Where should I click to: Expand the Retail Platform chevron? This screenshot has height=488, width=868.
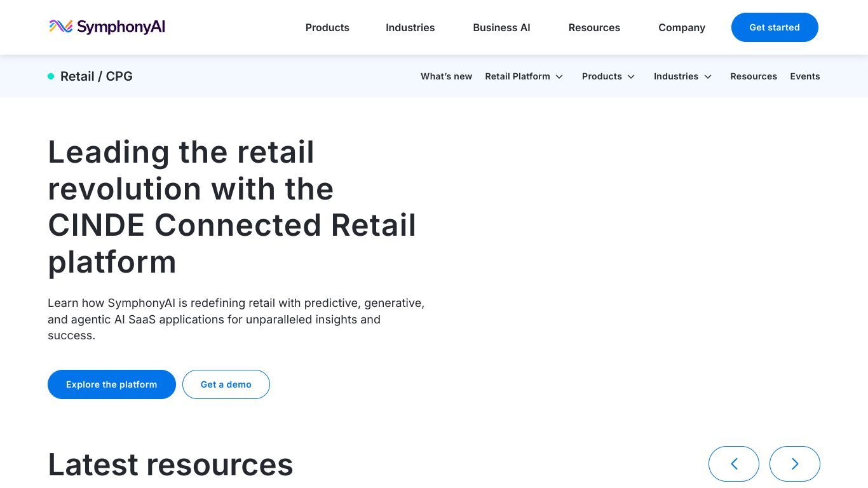click(x=559, y=77)
